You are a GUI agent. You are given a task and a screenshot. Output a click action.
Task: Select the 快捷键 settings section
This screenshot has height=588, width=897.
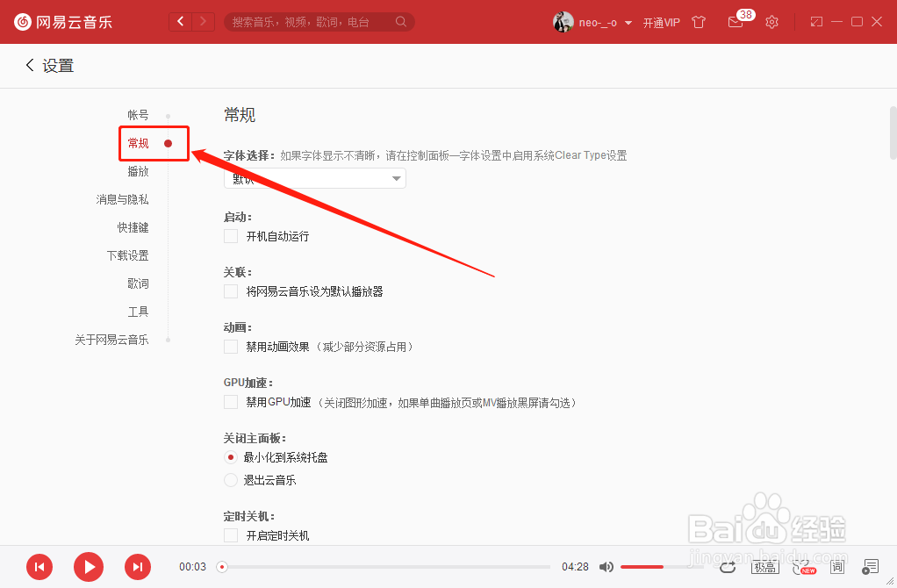coord(133,227)
